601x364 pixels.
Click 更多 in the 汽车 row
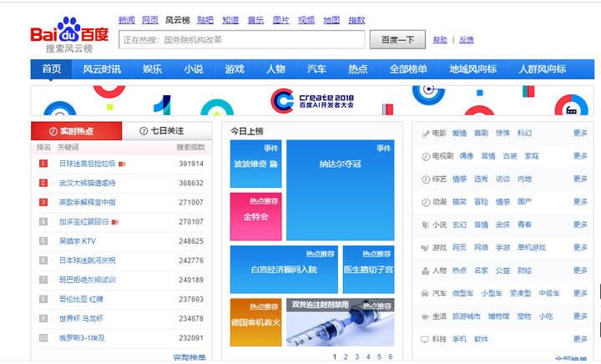(580, 293)
